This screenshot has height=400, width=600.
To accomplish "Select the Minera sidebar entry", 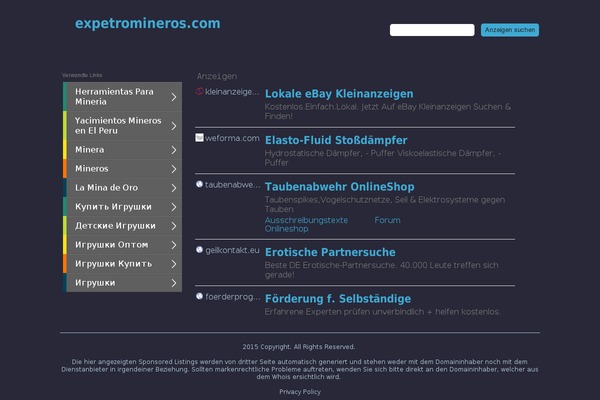I will point(122,150).
